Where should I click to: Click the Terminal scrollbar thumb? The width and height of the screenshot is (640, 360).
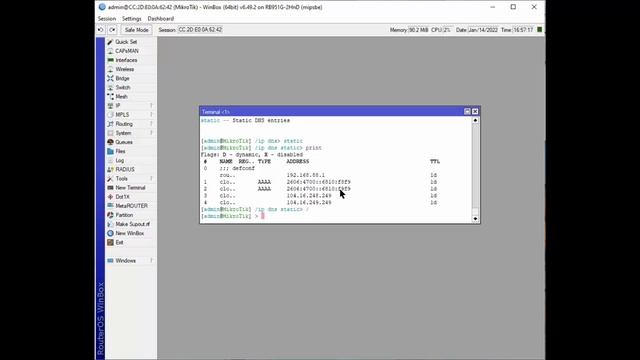[x=475, y=211]
